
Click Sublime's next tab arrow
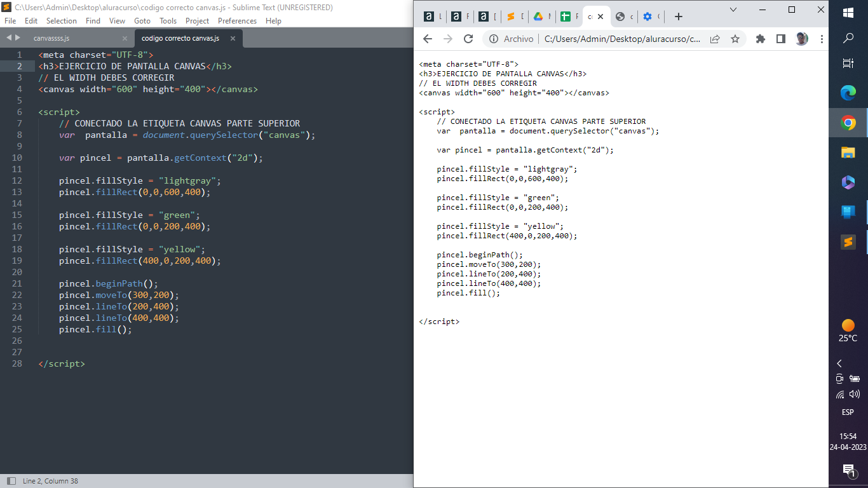click(x=17, y=37)
